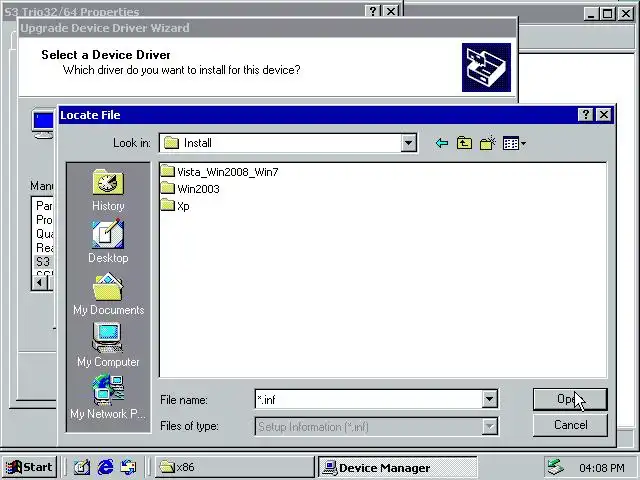Click help button on S3 Trio32/64 Properties
This screenshot has height=480, width=640.
(373, 11)
